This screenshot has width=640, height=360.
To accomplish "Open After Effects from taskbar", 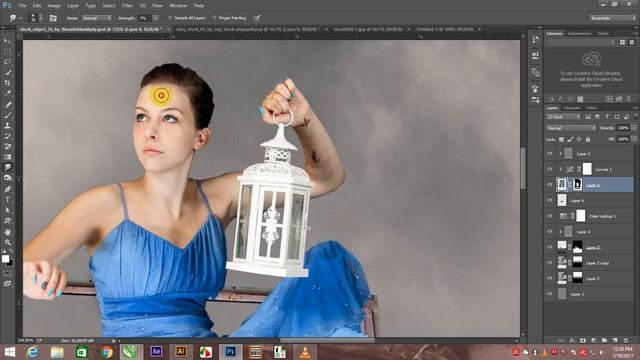I will tap(156, 352).
